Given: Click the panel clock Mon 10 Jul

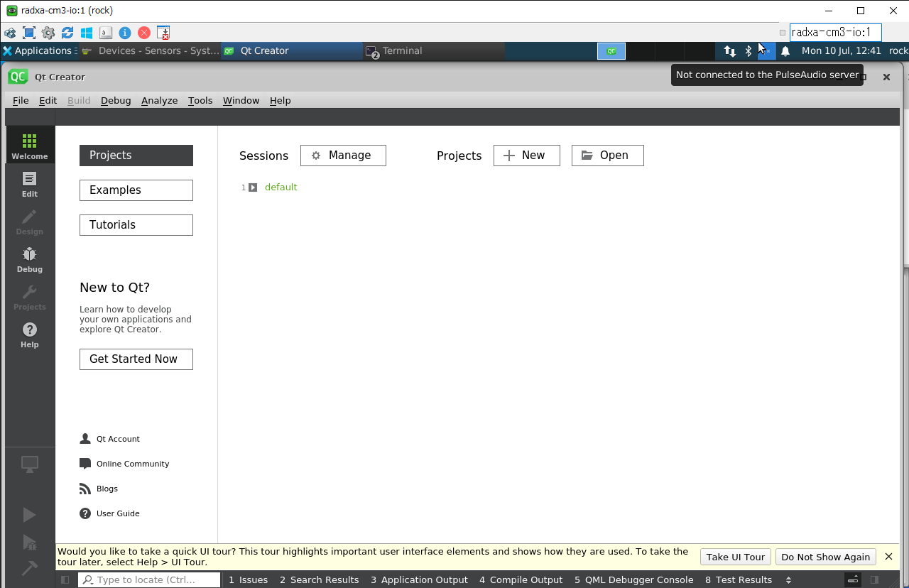Looking at the screenshot, I should (x=842, y=50).
